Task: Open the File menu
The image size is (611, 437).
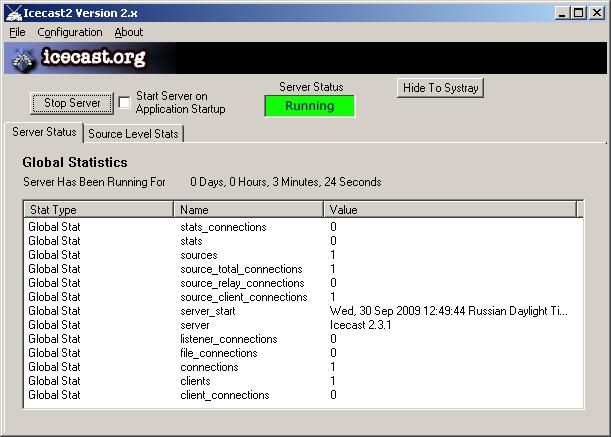Action: (17, 32)
